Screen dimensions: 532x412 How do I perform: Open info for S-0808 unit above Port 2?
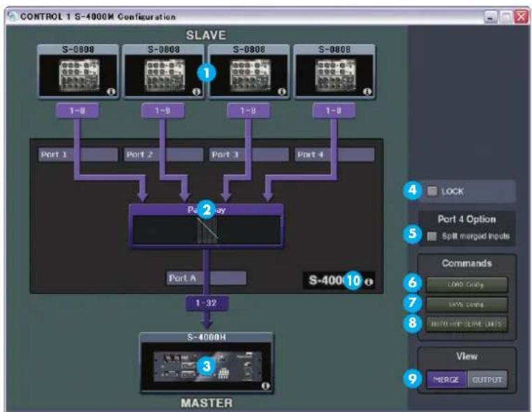click(196, 91)
